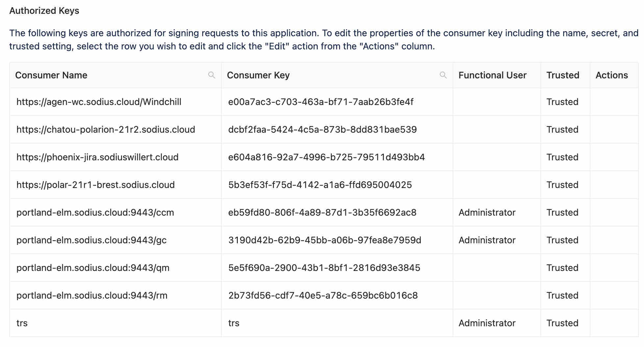Click the Consumer Key search icon

click(x=443, y=75)
